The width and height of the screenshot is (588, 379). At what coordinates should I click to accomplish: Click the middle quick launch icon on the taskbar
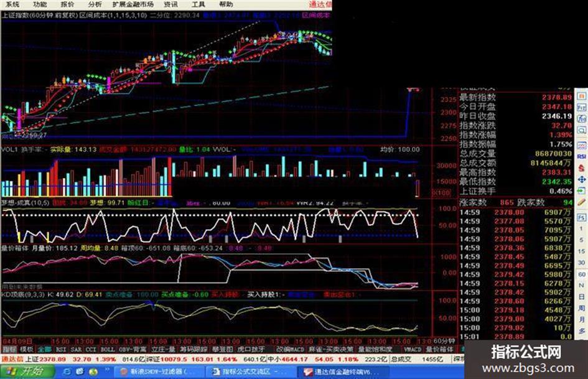[80, 372]
